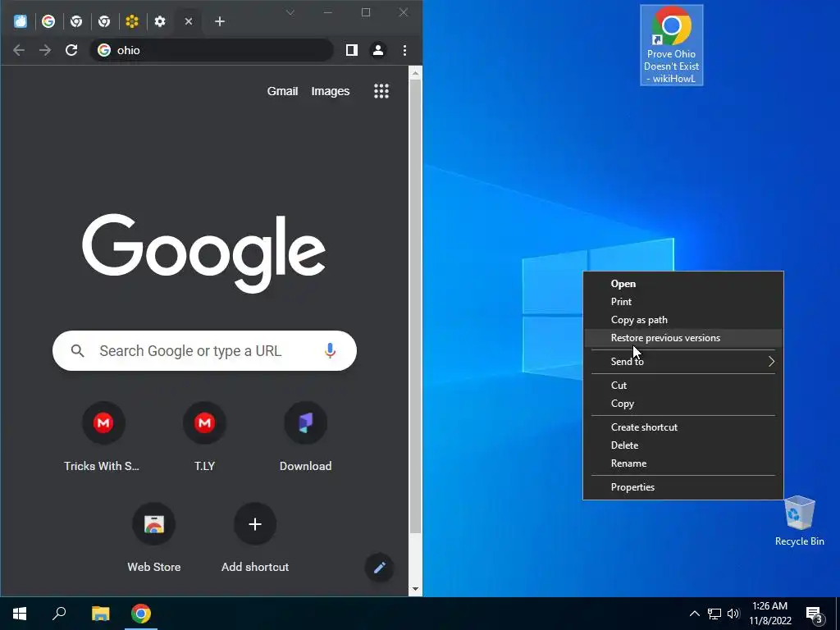Screen dimensions: 840x630
Task: Toggle the Chrome side panel
Action: pos(351,50)
